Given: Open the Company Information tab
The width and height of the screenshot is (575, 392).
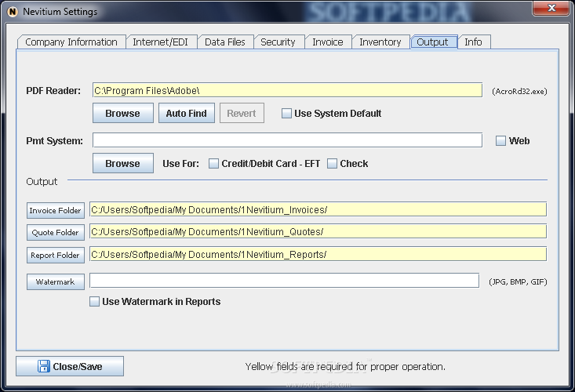Looking at the screenshot, I should click(x=71, y=42).
